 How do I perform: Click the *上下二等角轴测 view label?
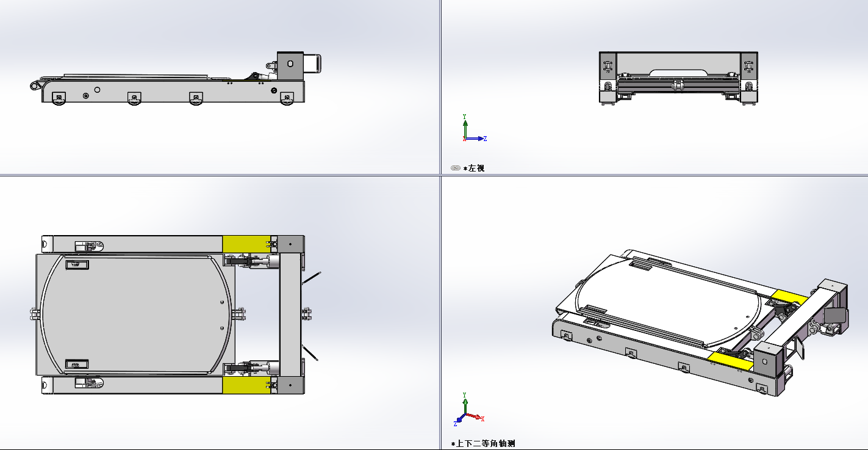tap(483, 443)
